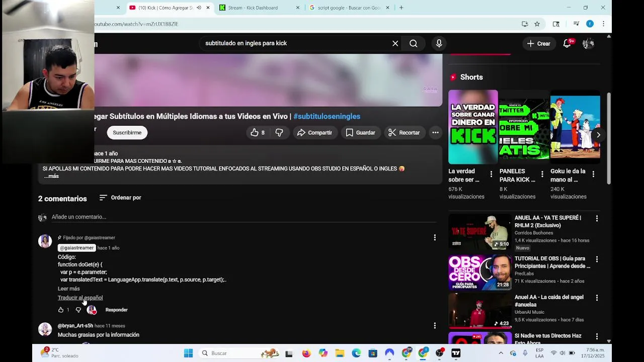This screenshot has height=362, width=644.
Task: Open the #subtitulosenigles hashtag link
Action: [327, 116]
